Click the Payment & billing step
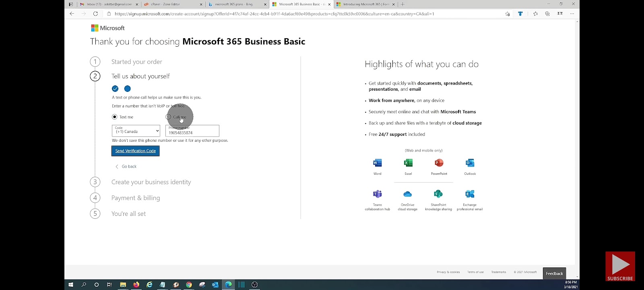 point(136,198)
